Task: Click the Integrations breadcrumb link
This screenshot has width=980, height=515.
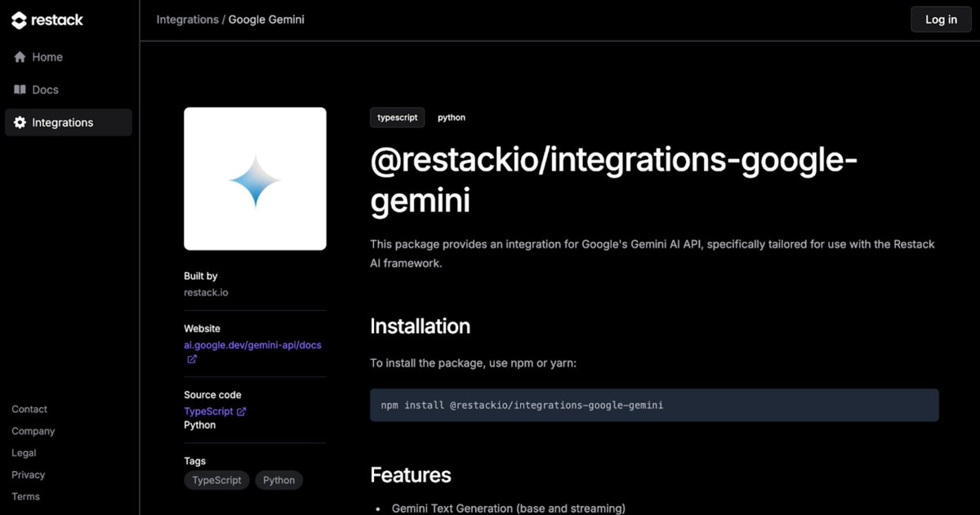Action: click(187, 20)
